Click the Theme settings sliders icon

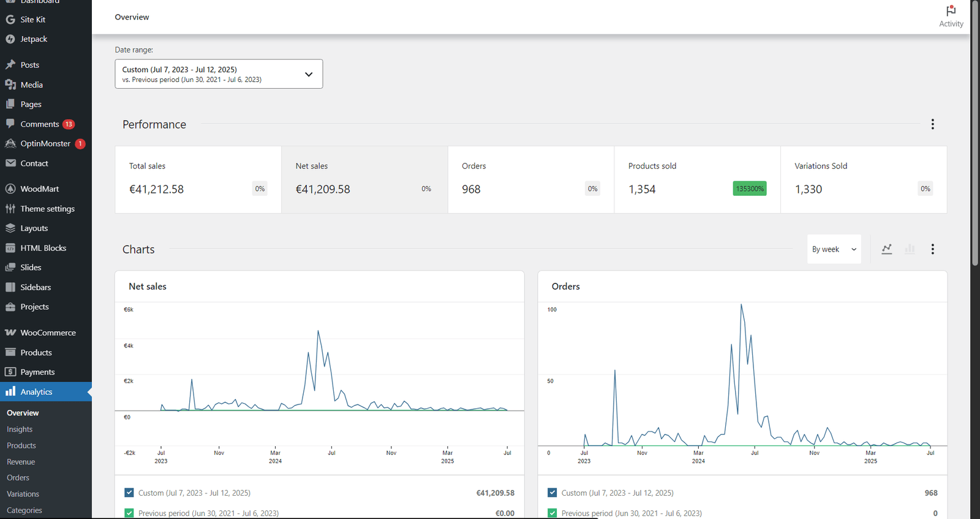(10, 209)
